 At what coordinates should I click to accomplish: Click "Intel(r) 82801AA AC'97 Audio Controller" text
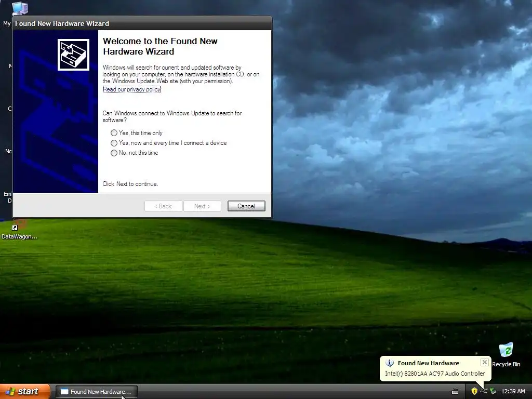[x=435, y=374]
